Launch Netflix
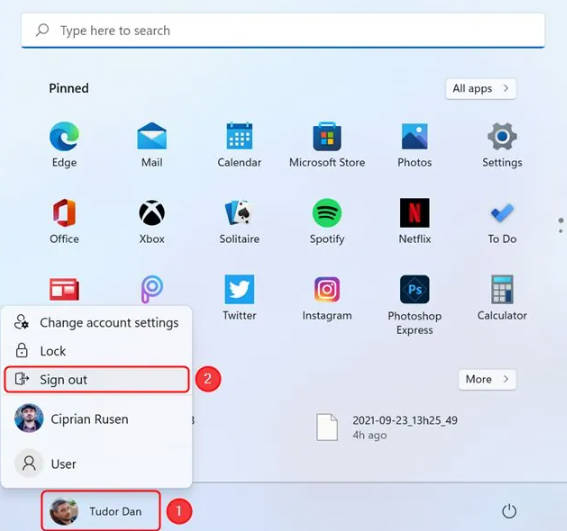567x531 pixels. point(414,221)
